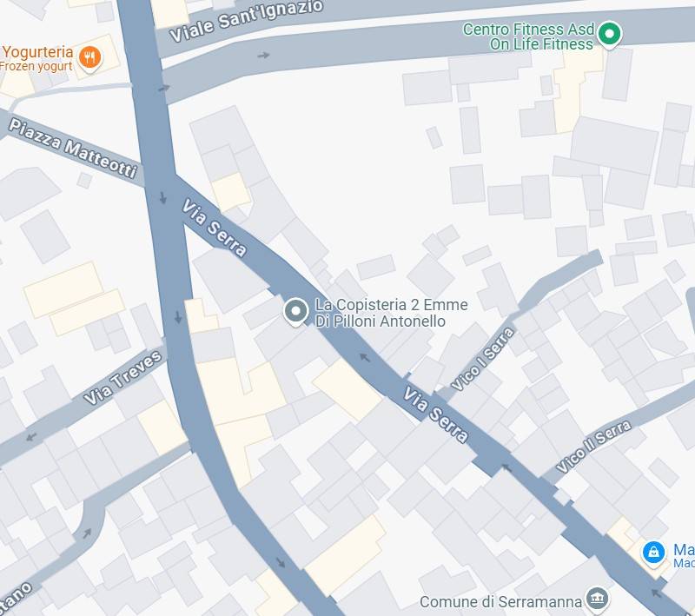
Task: Click the Vico II Serra street label
Action: click(593, 447)
